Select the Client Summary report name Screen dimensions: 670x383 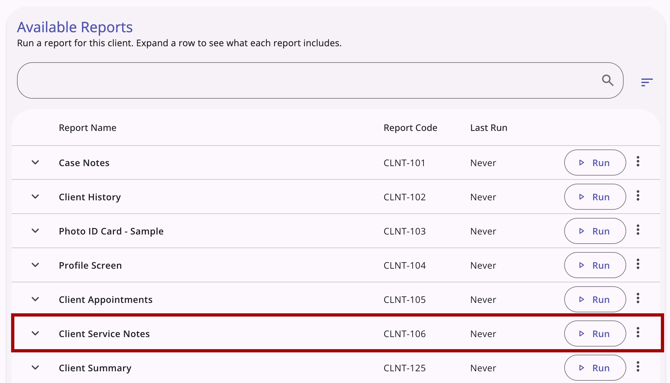tap(95, 368)
